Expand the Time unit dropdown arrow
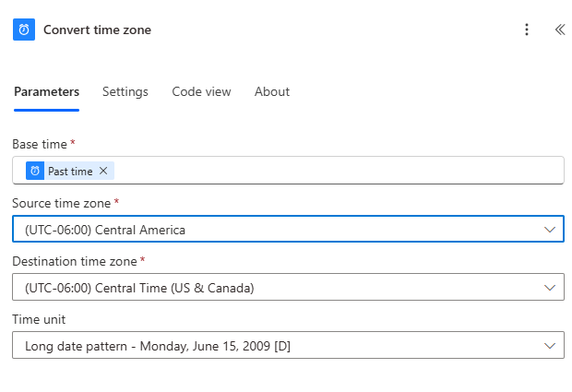 point(550,346)
